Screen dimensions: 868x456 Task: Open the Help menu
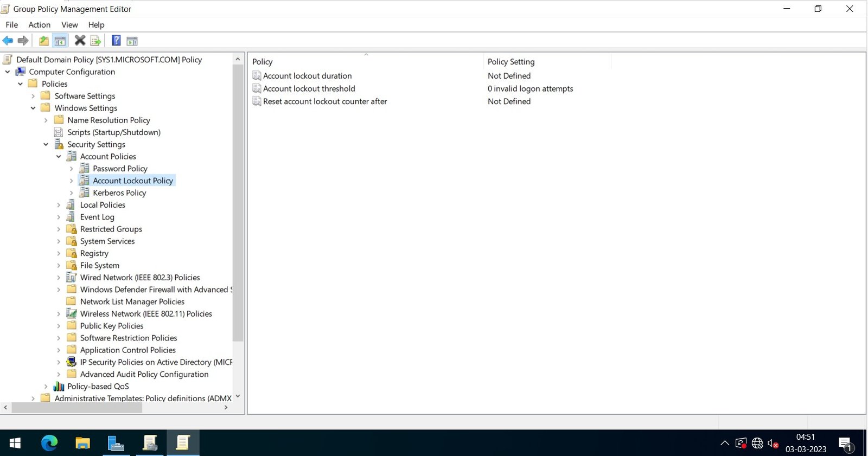point(96,24)
